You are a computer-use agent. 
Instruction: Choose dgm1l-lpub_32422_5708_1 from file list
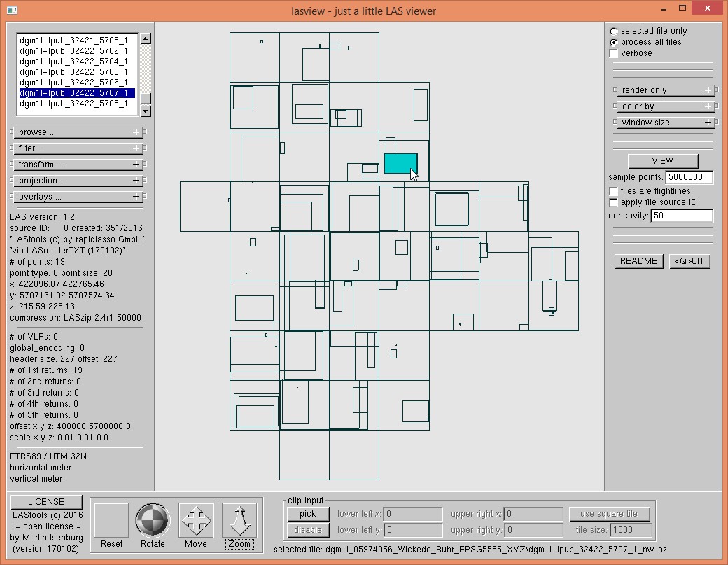click(x=73, y=104)
